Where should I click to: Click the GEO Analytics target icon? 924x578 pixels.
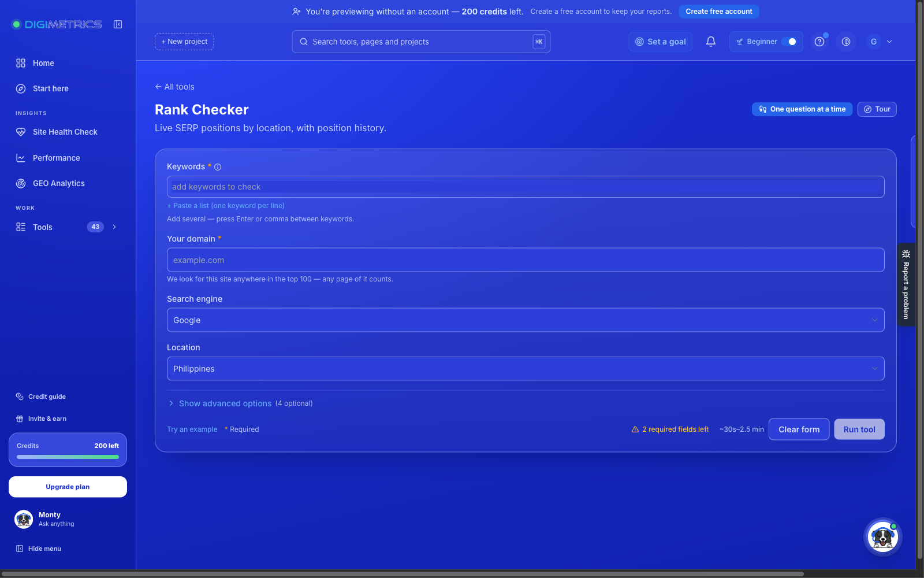[x=21, y=183]
